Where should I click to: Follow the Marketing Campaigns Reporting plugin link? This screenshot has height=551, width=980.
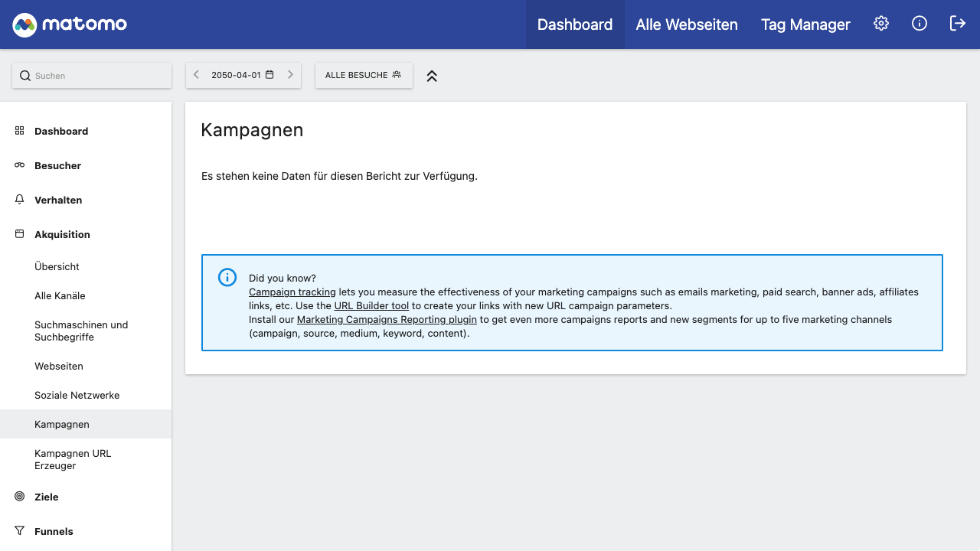tap(387, 319)
